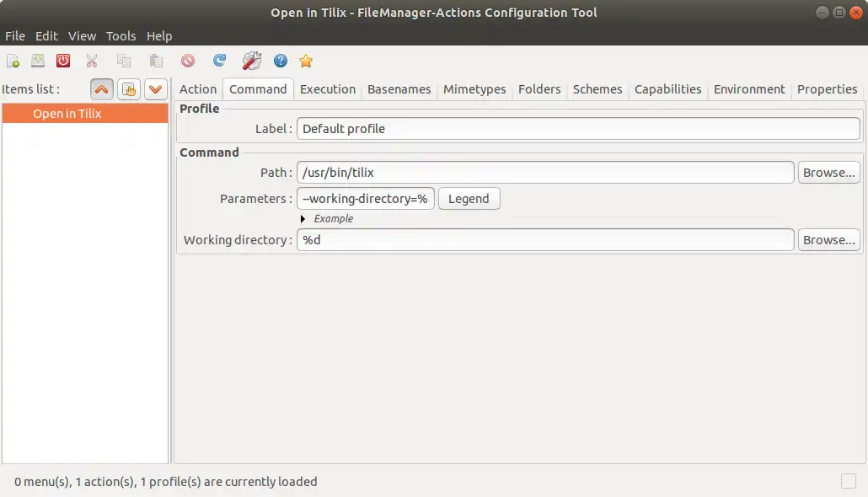Image resolution: width=868 pixels, height=497 pixels.
Task: Expand the items list with down chevron
Action: (156, 89)
